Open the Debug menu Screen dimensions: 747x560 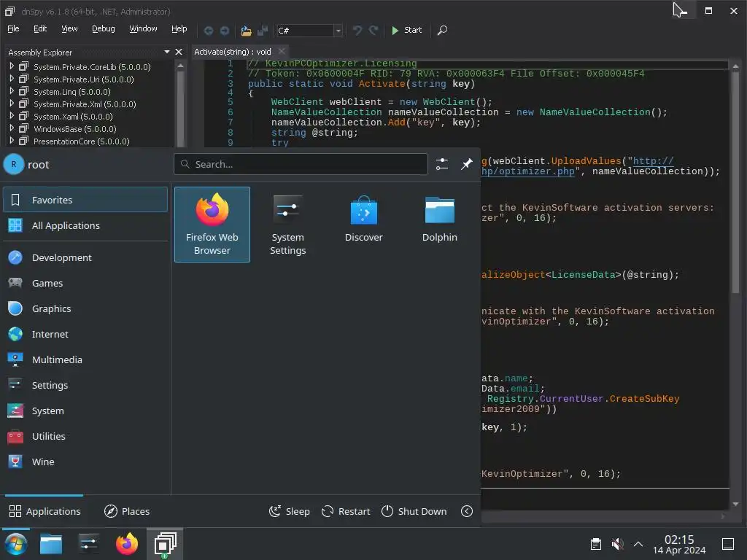coord(104,28)
